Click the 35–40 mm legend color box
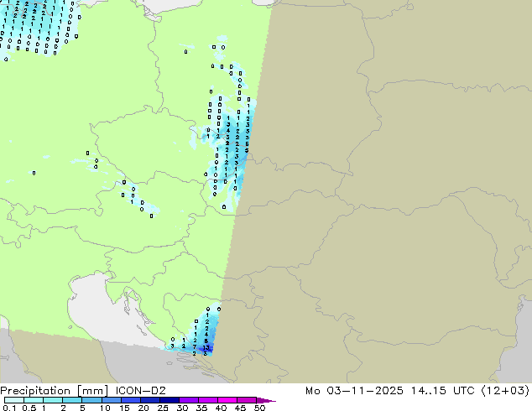 (207, 400)
